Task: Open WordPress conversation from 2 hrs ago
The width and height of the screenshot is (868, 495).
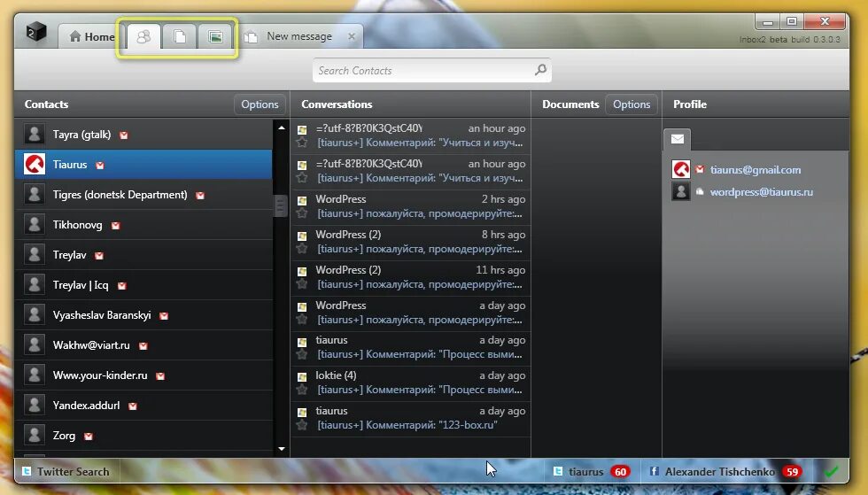Action: click(411, 206)
